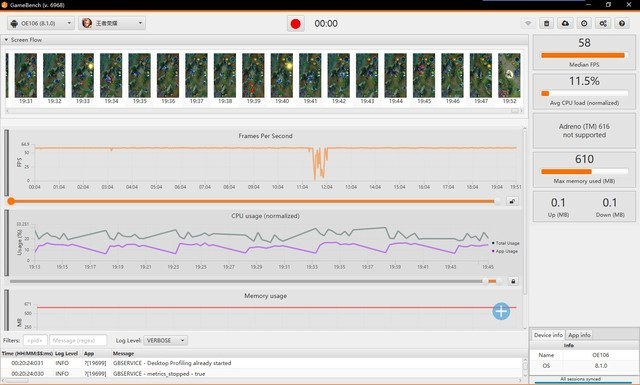Click the GameBench app icon in title bar

click(x=5, y=5)
